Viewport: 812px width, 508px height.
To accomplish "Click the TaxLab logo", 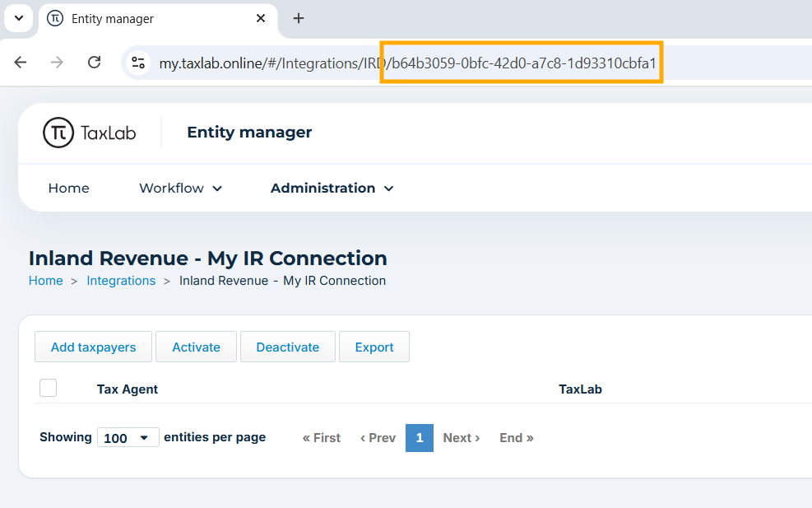I will tap(89, 133).
